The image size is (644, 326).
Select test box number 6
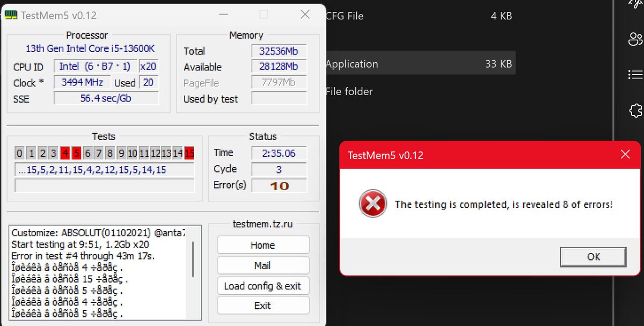click(x=87, y=153)
